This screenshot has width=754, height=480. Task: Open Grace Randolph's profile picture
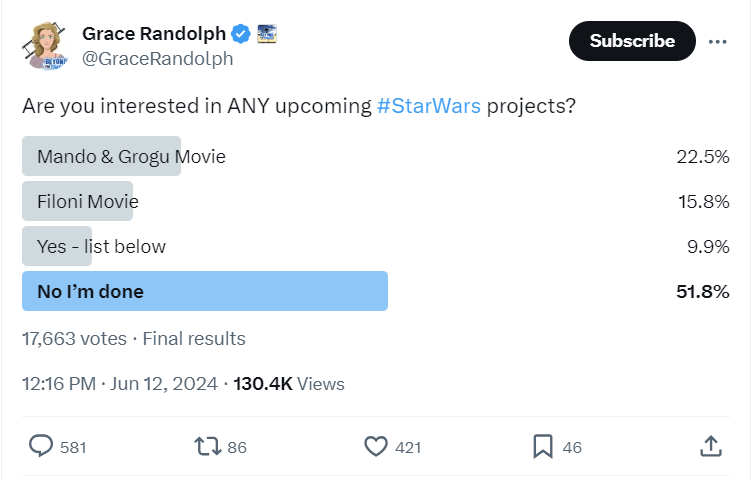(x=47, y=45)
